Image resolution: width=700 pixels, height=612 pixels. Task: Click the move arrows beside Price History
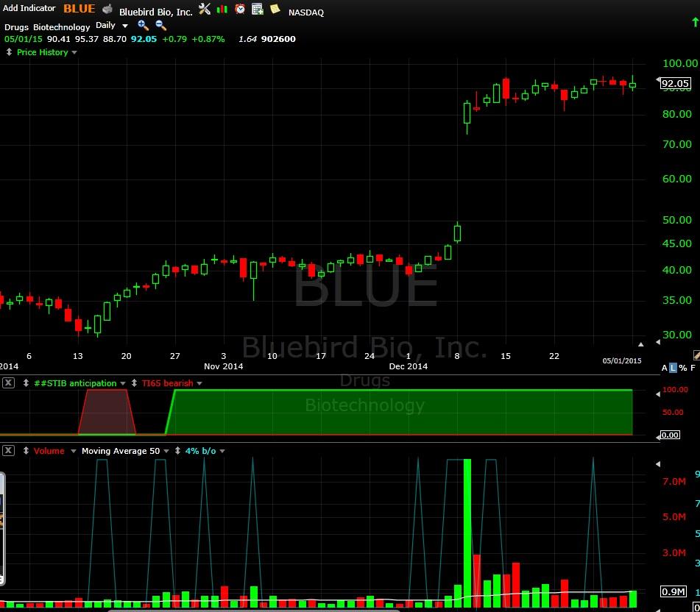9,52
